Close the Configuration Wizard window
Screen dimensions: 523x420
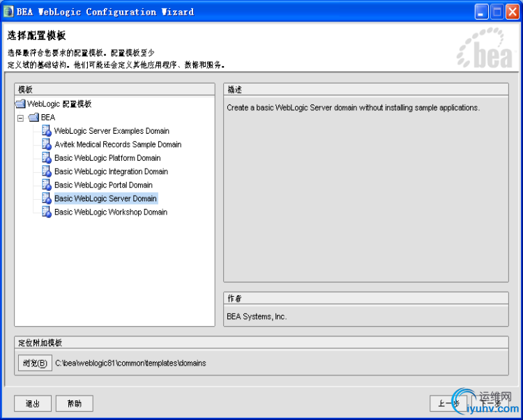click(x=512, y=12)
